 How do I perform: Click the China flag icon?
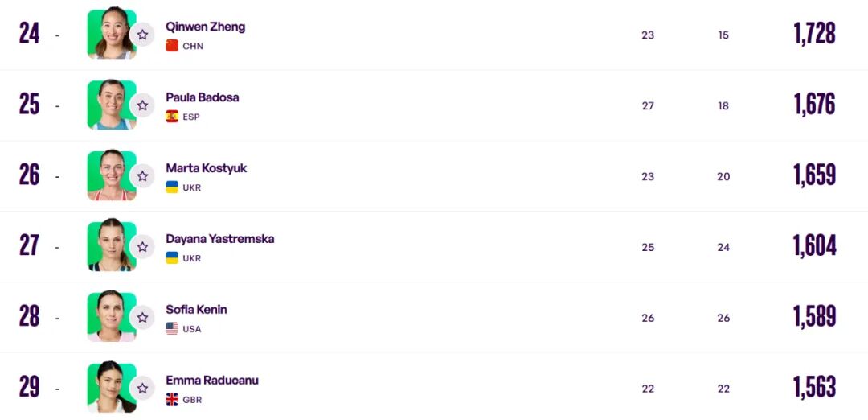click(172, 46)
